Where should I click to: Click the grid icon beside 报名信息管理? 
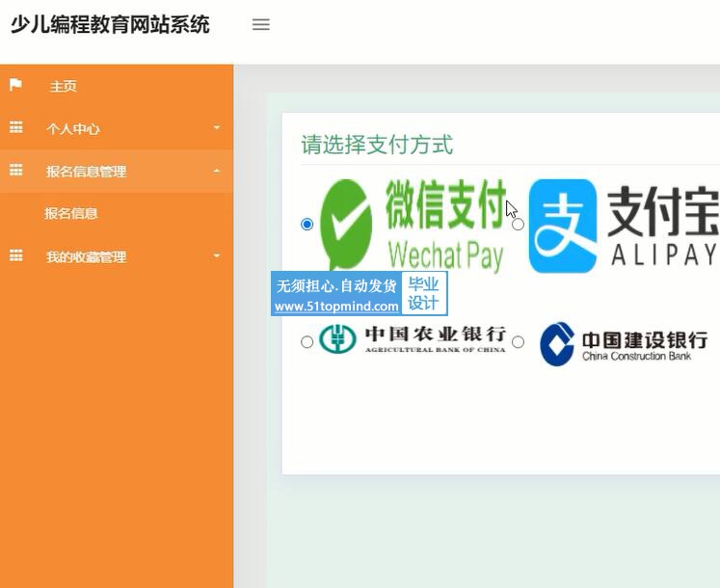coord(16,170)
